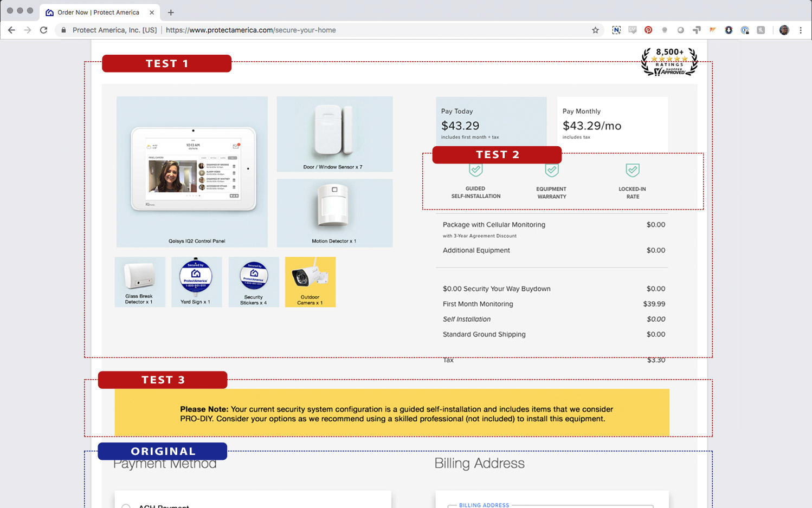Open the Motion Detector image
Viewport: 812px width, 508px height.
[334, 213]
